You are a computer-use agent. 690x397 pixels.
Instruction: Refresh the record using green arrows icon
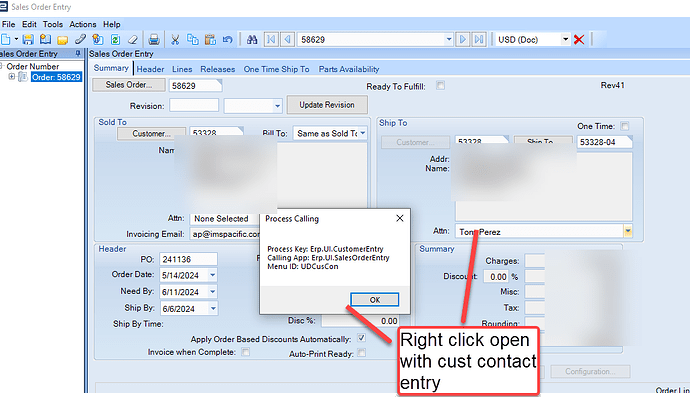click(115, 40)
